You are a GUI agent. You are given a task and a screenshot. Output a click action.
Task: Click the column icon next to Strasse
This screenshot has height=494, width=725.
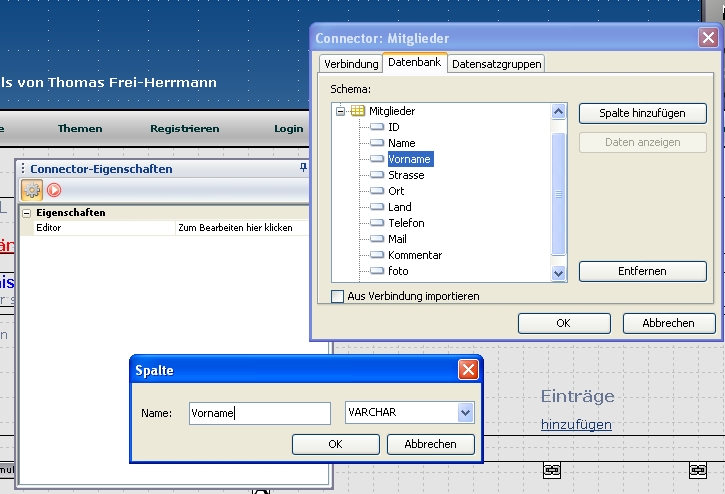[377, 175]
